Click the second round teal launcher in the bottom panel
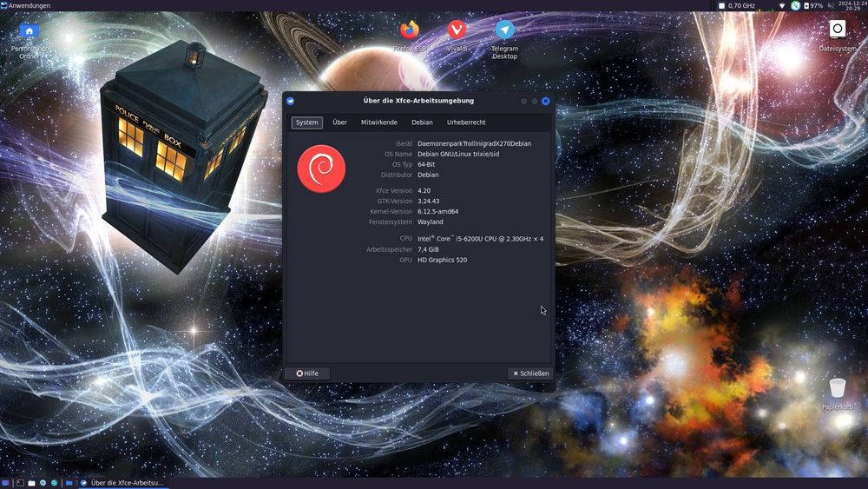This screenshot has width=868, height=489. click(54, 483)
